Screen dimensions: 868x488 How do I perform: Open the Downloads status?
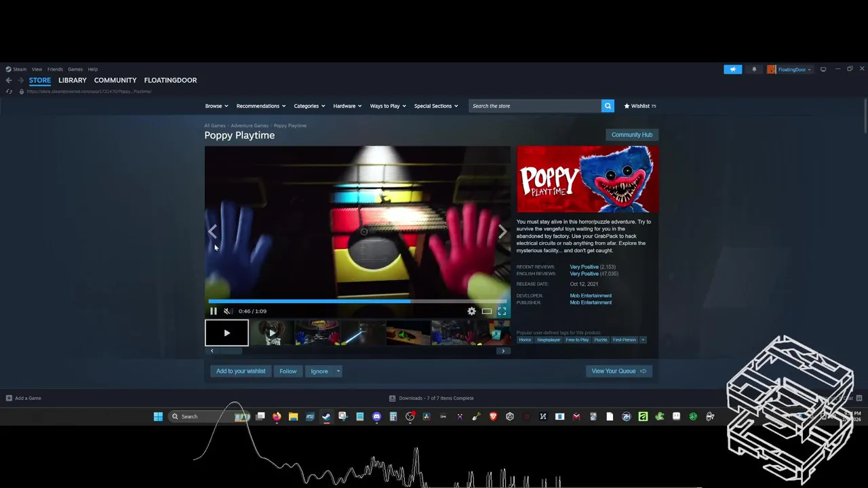(431, 398)
